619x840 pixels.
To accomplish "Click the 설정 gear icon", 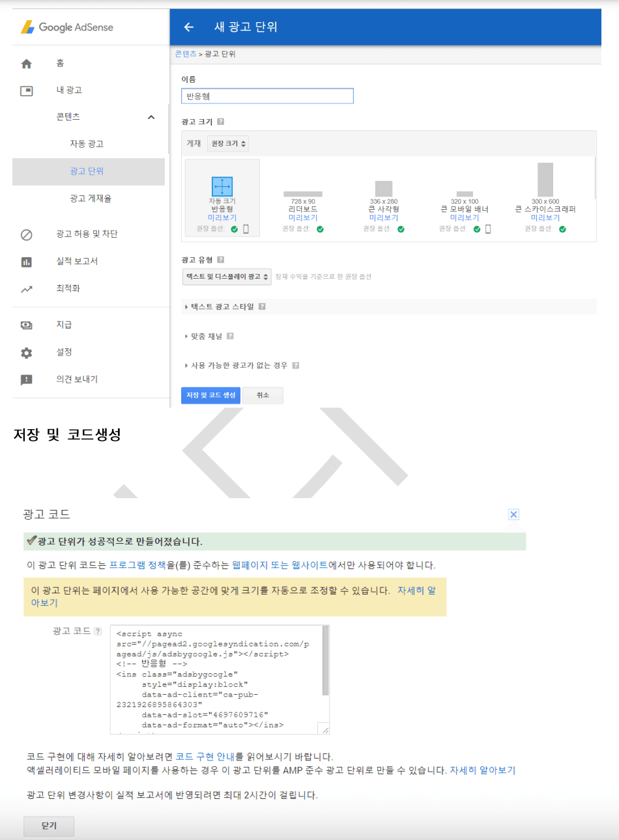I will coord(26,352).
